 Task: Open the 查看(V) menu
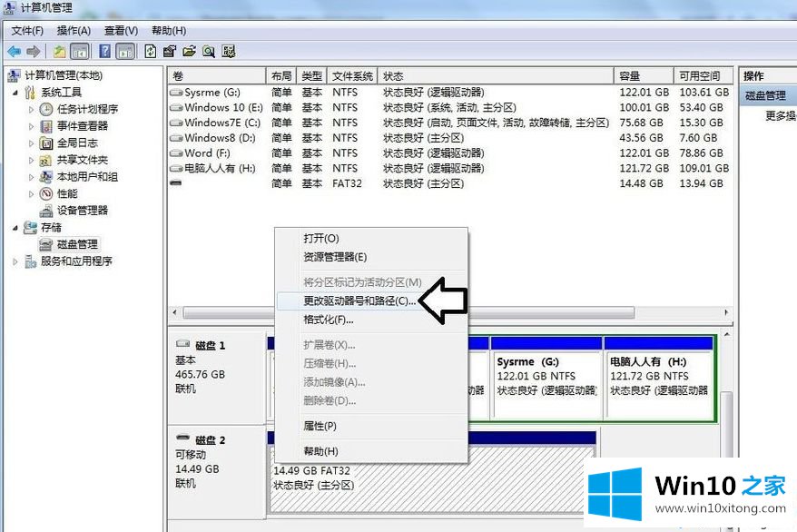(121, 31)
